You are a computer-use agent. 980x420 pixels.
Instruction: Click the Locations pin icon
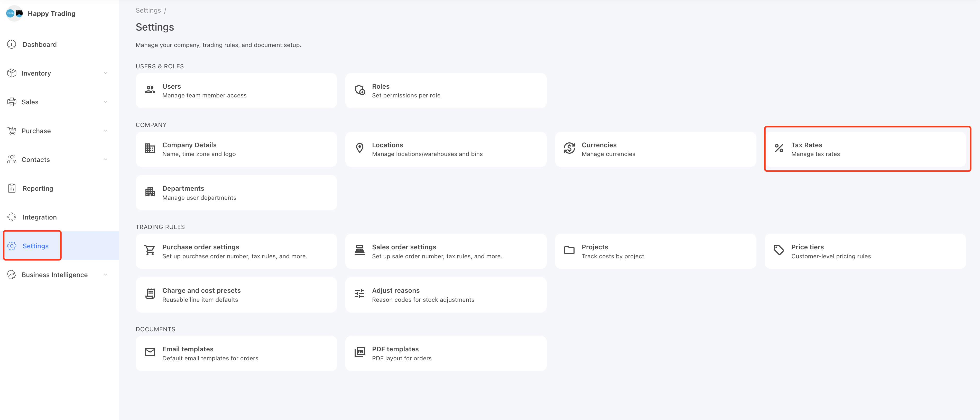point(359,148)
